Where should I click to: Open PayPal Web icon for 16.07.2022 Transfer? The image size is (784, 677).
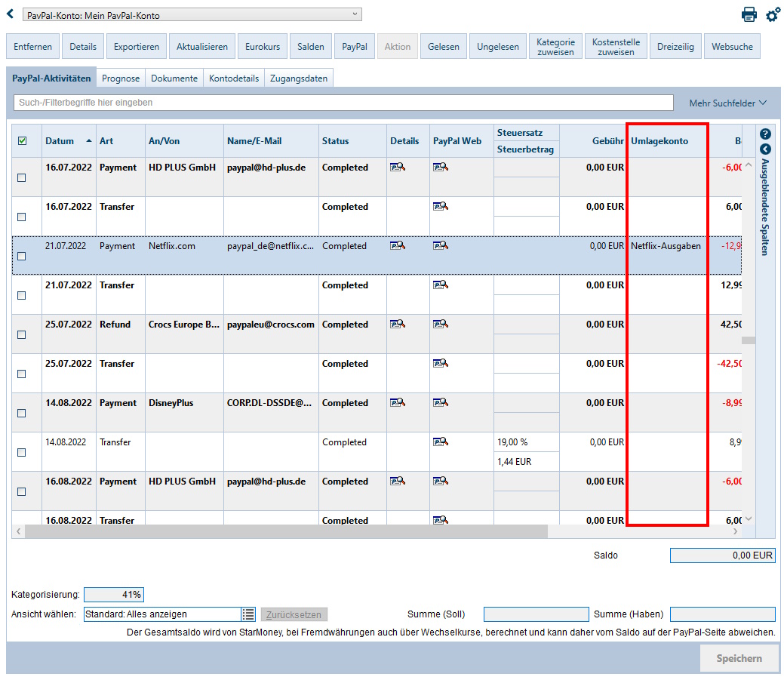click(441, 206)
